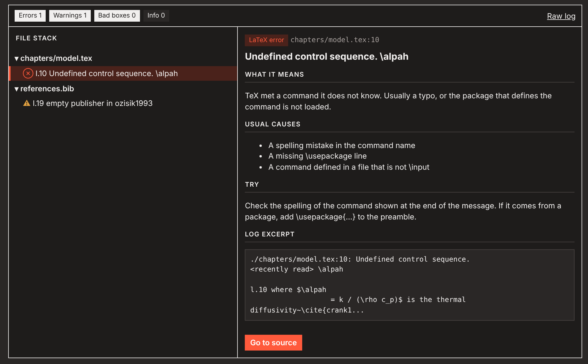Screen dimensions: 588x364
Task: Click the 'Undefined control sequence. \alpah' heading
Action: (327, 56)
